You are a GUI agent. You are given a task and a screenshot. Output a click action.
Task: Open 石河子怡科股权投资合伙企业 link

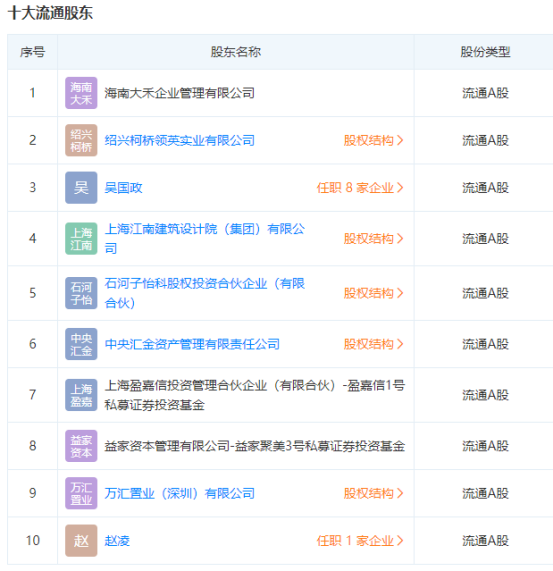pos(205,293)
